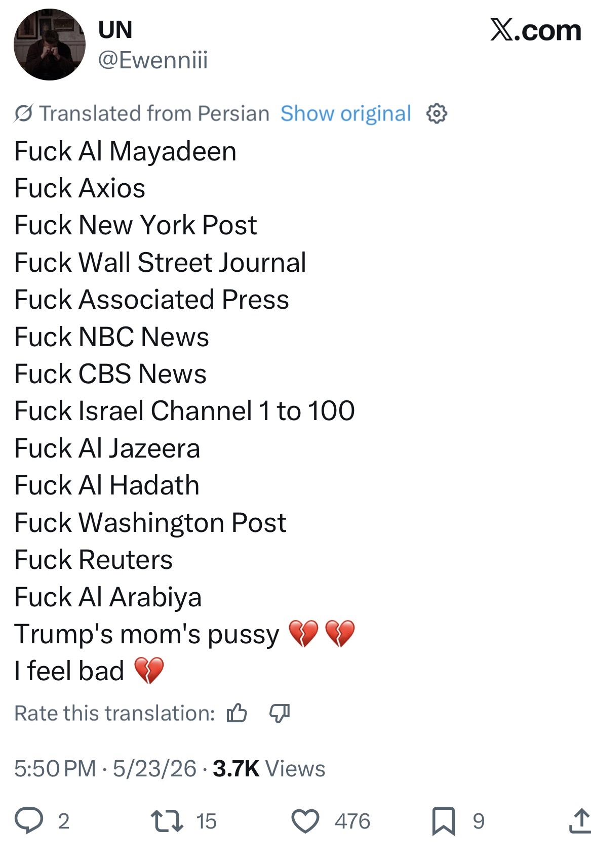591x868 pixels.
Task: Open the reply comment icon
Action: [29, 821]
